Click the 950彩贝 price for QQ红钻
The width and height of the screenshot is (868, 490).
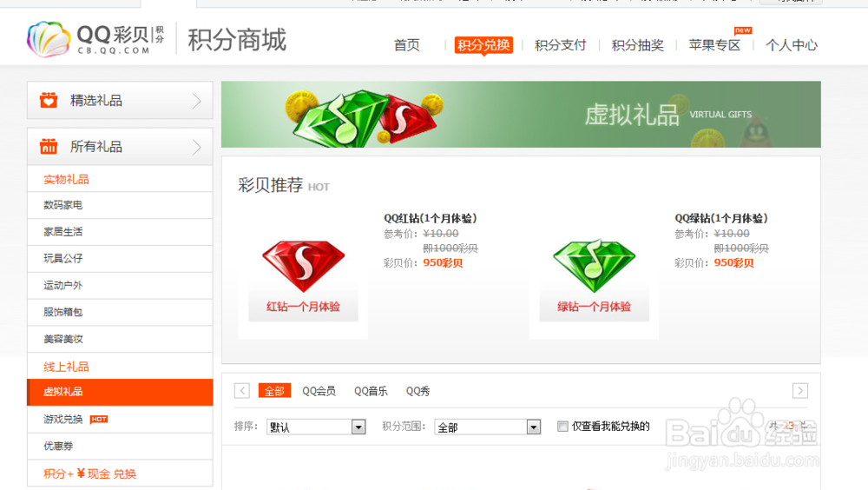click(x=443, y=262)
